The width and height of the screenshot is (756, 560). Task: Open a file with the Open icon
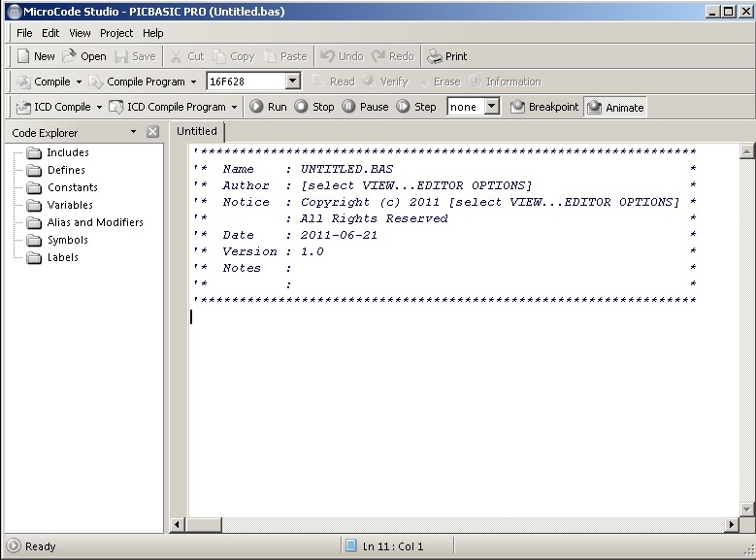70,56
